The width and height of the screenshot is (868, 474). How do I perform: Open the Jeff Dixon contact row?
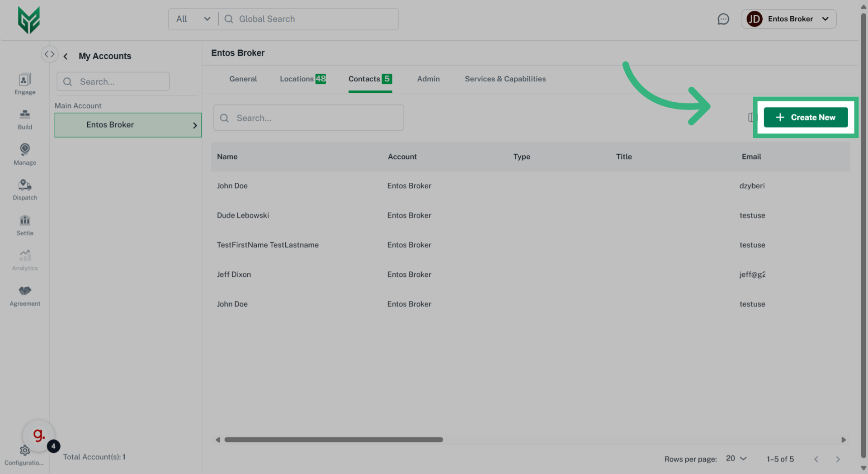(234, 275)
